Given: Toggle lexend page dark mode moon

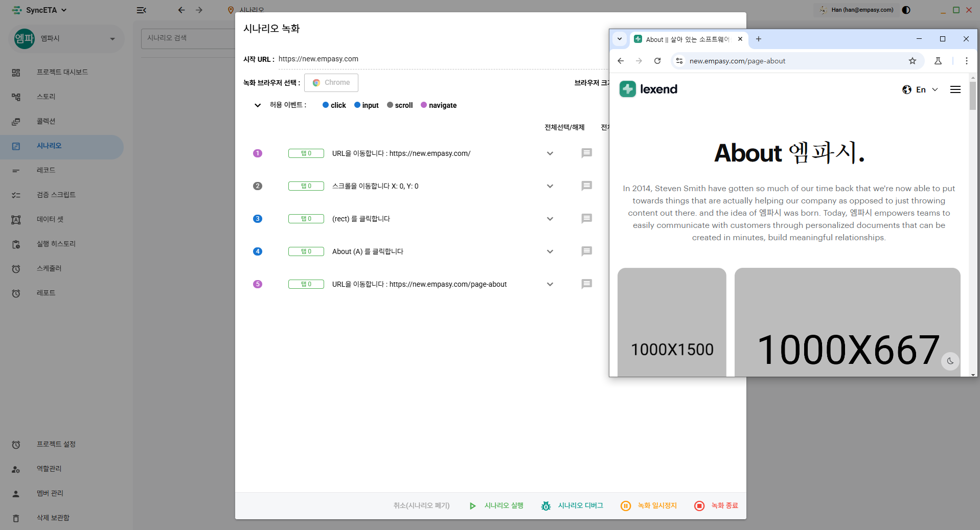Looking at the screenshot, I should 950,361.
